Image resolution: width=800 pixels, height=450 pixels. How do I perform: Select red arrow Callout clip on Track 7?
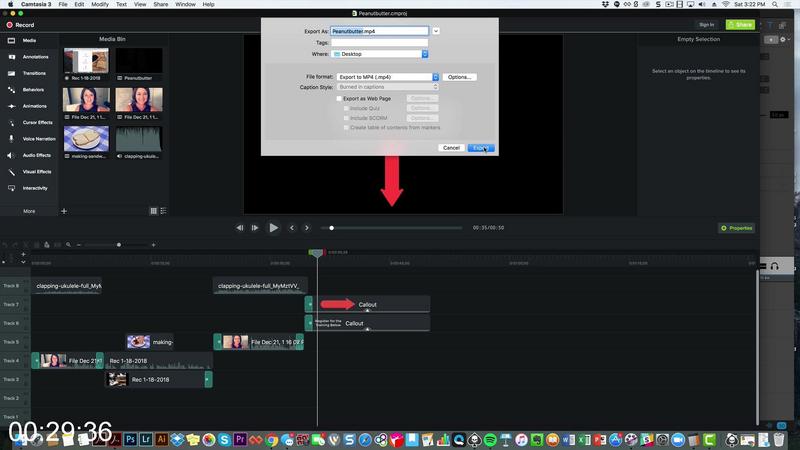368,305
